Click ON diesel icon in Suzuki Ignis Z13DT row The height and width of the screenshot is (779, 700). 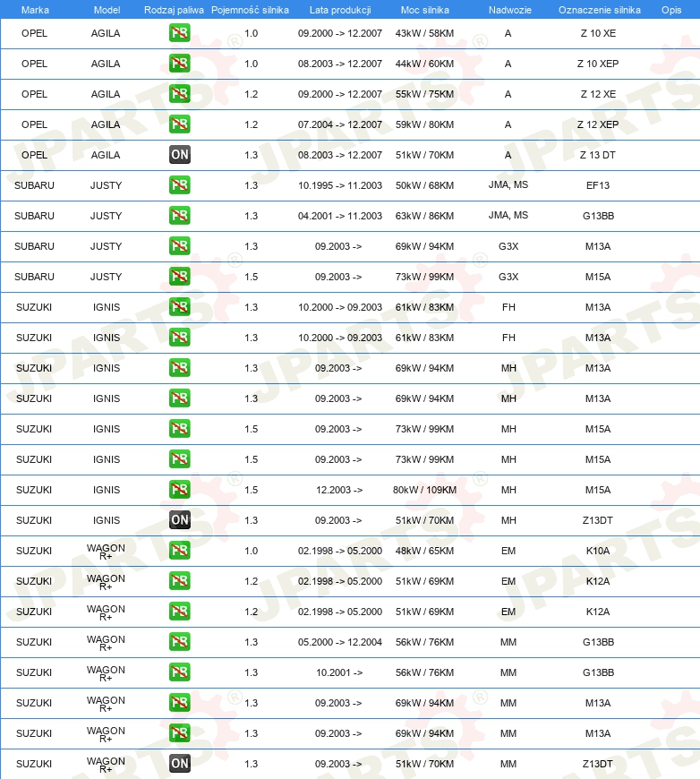click(179, 520)
